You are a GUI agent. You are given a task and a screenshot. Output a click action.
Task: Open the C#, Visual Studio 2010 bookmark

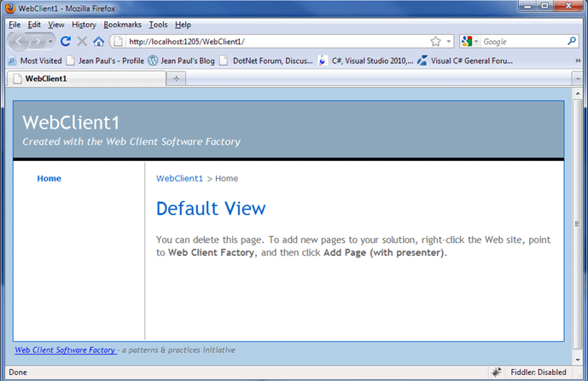pyautogui.click(x=366, y=61)
